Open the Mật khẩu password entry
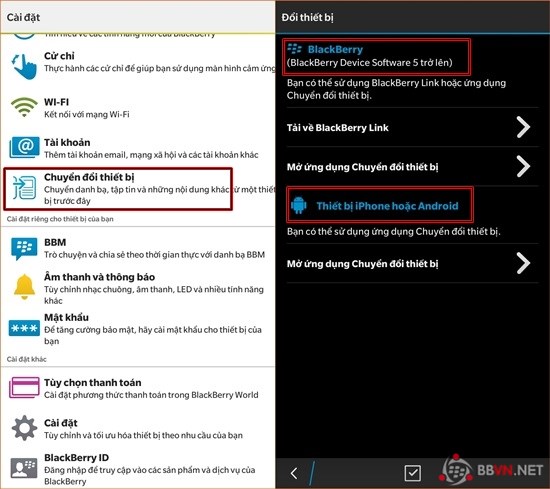This screenshot has height=489, width=550. (x=138, y=329)
